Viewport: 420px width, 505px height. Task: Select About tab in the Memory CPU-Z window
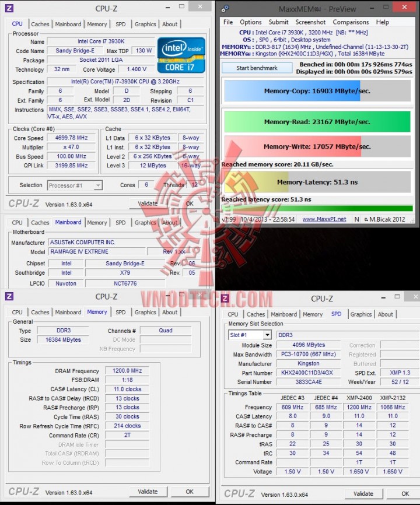[170, 312]
